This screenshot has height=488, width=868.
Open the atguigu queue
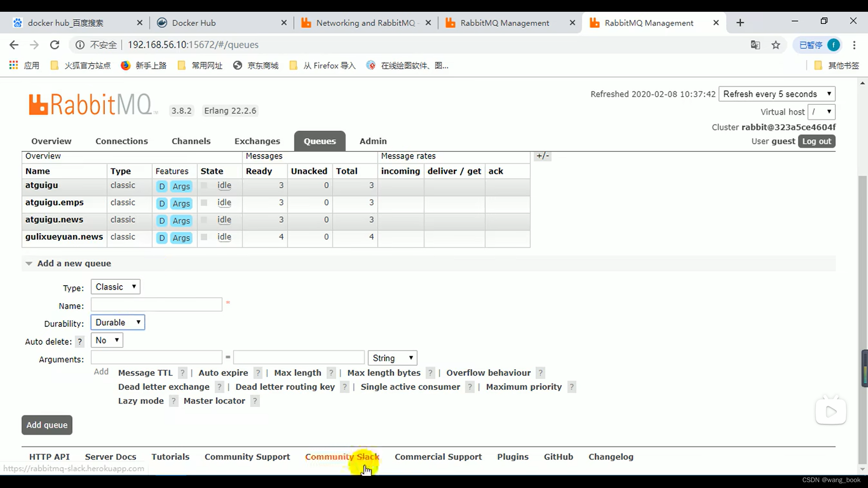point(42,185)
